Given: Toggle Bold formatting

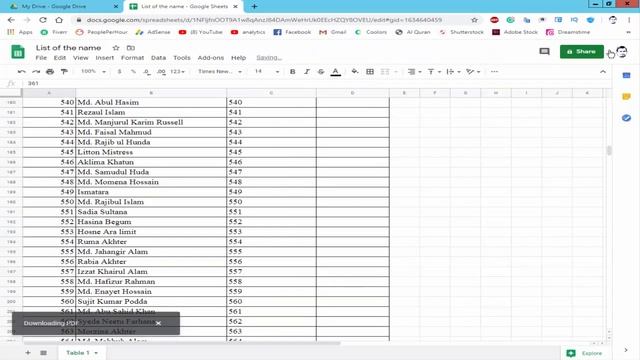Looking at the screenshot, I should click(x=293, y=72).
